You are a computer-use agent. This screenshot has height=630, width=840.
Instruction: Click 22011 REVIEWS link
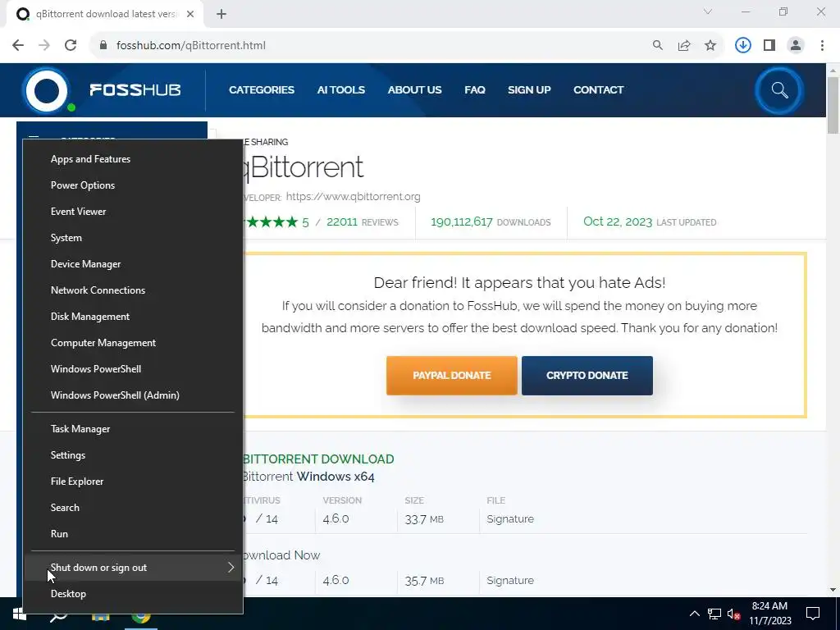362,221
